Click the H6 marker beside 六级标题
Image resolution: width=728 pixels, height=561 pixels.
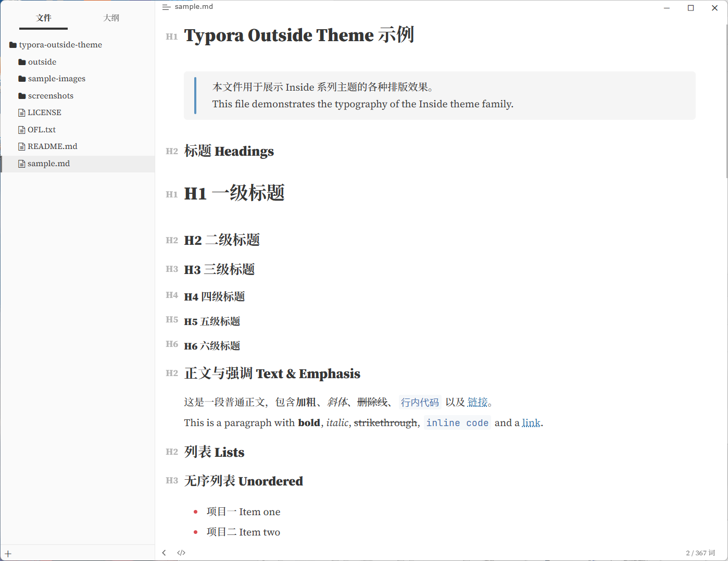coord(172,344)
